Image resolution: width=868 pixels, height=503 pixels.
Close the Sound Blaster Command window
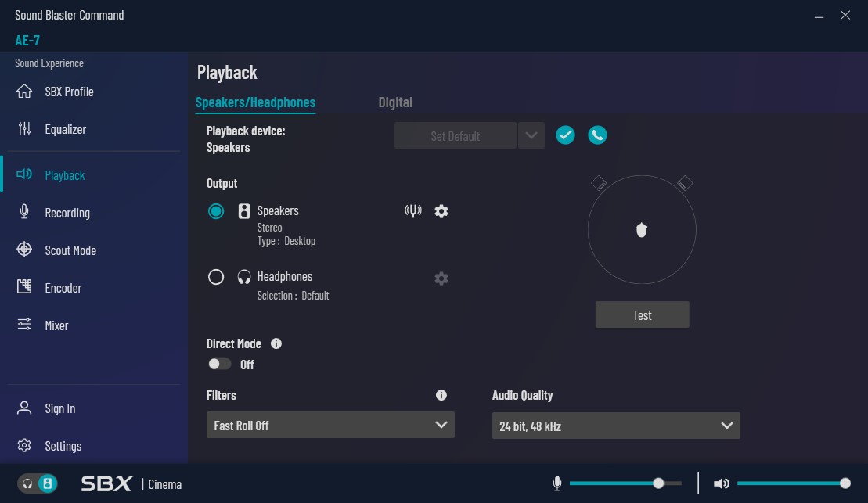coord(845,16)
